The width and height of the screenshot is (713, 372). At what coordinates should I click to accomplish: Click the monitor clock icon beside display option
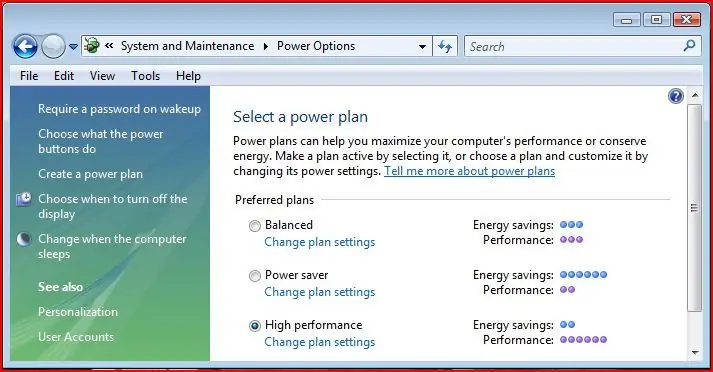[x=24, y=199]
